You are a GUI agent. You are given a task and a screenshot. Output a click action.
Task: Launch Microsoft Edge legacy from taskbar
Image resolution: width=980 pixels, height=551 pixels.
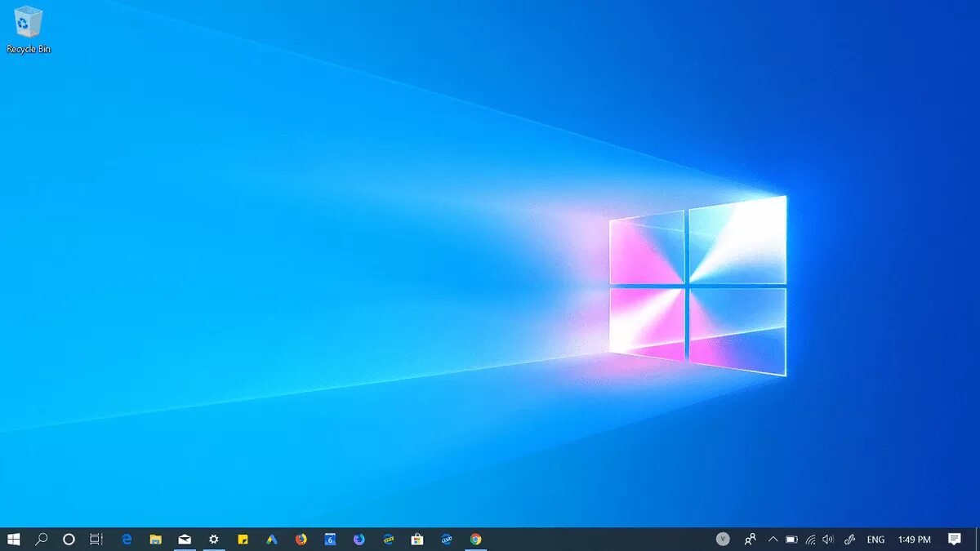(127, 539)
